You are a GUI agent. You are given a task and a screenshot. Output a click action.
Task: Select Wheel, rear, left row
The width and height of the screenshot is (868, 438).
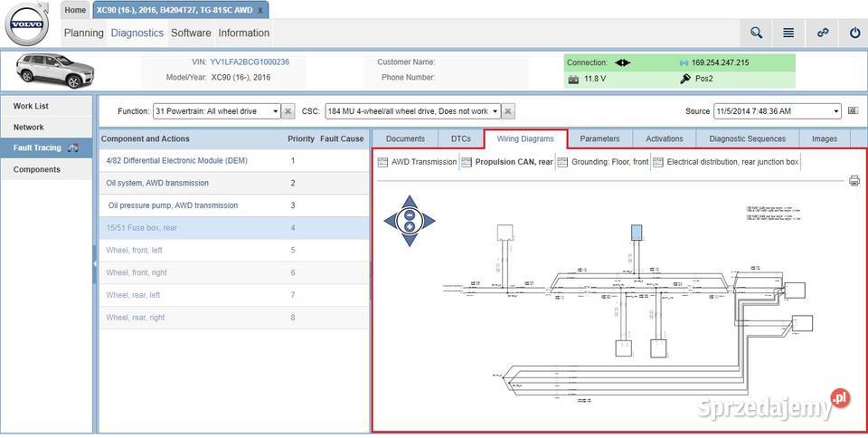(233, 295)
